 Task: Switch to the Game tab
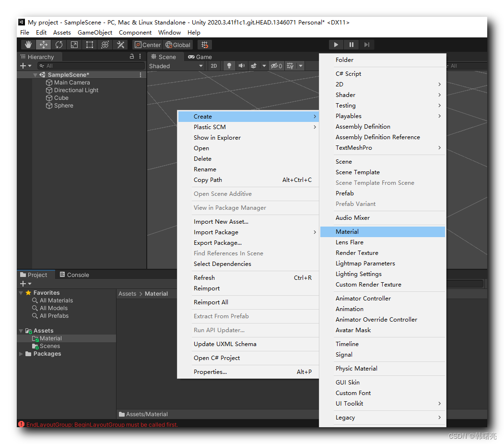[x=200, y=57]
